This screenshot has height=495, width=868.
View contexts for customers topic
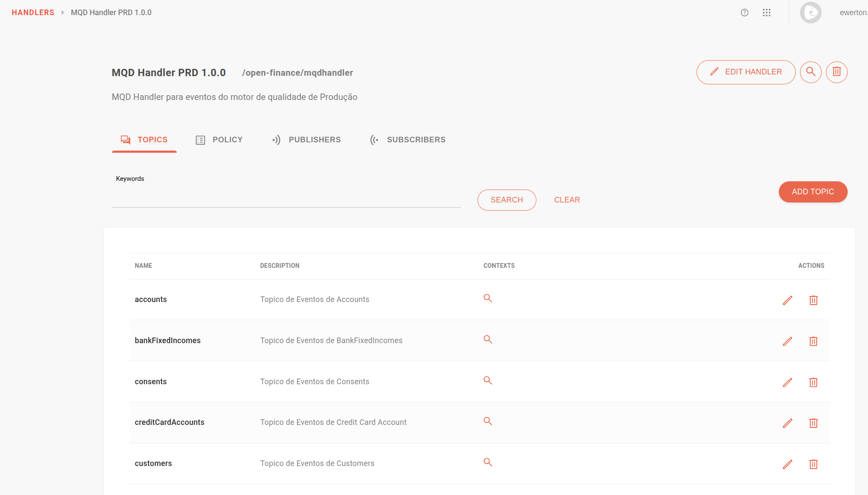[x=488, y=462]
